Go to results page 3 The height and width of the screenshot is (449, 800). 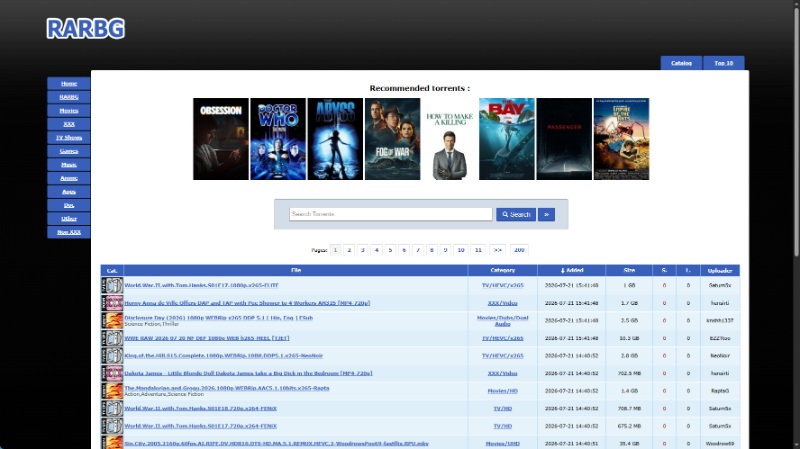tap(363, 250)
